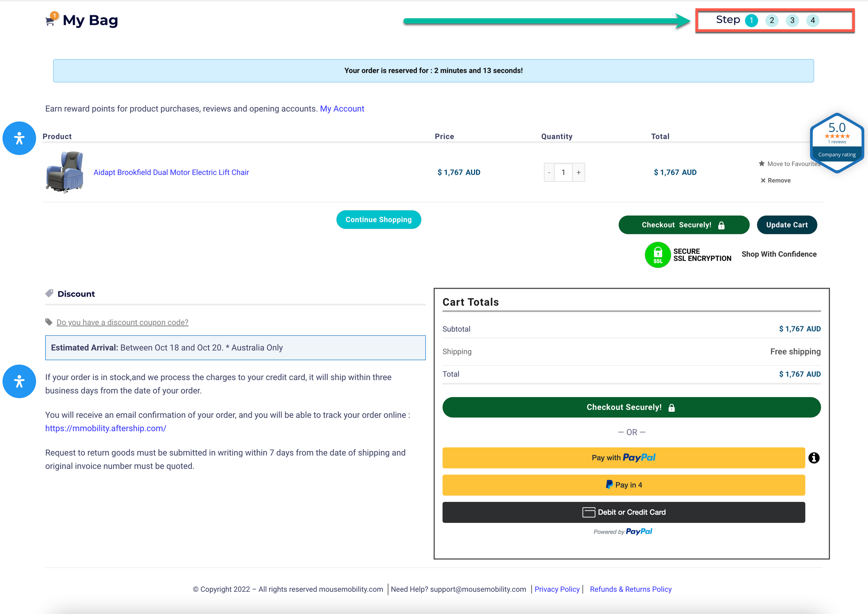The width and height of the screenshot is (868, 614).
Task: Open the Aidapt Brookfield chair product thumbnail
Action: (65, 172)
